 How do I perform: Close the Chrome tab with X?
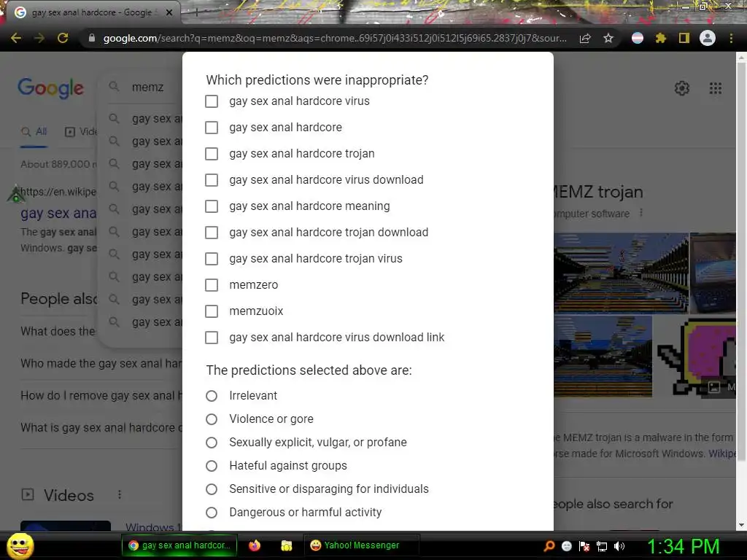click(x=169, y=12)
